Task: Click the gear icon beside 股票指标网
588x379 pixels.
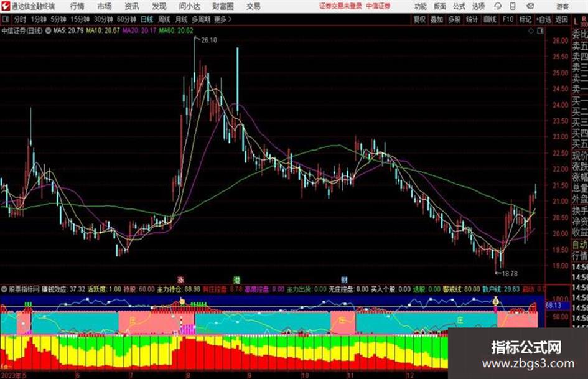Action: click(4, 289)
